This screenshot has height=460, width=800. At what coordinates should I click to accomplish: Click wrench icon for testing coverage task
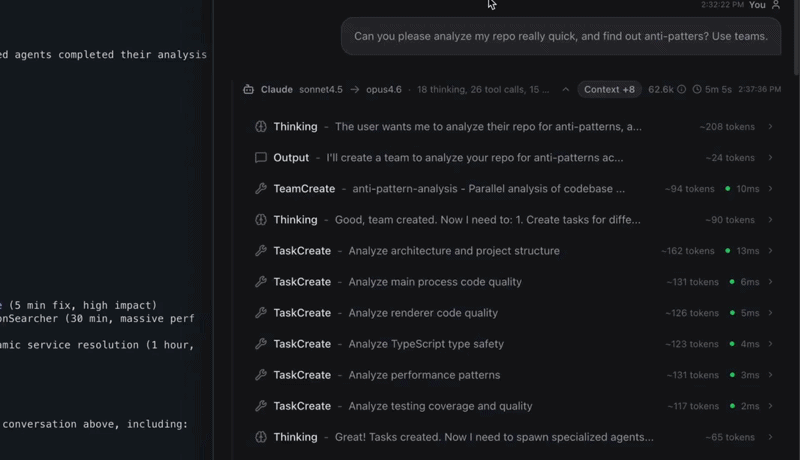pyautogui.click(x=261, y=406)
